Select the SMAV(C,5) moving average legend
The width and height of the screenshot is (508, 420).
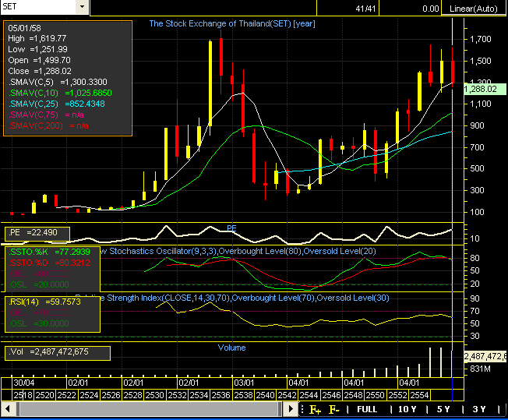58,82
